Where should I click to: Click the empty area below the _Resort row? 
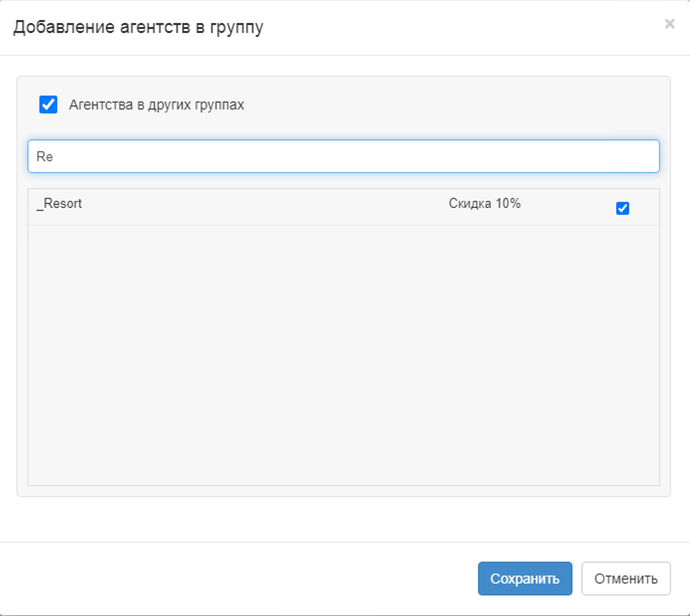343,353
